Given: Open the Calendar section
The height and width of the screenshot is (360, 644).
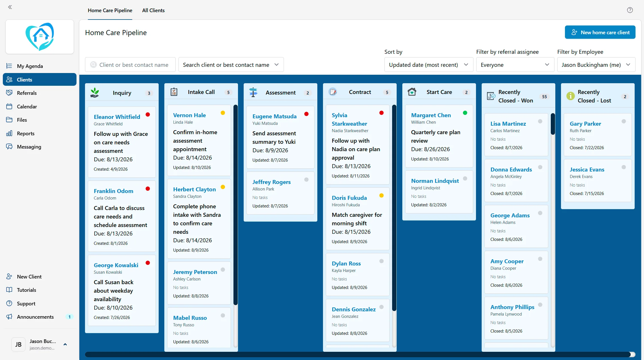Looking at the screenshot, I should 40,106.
